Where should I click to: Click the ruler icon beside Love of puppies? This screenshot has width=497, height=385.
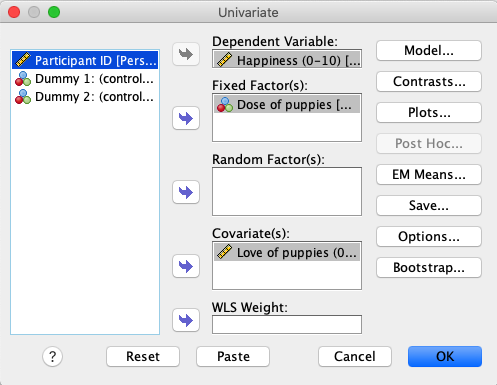pyautogui.click(x=225, y=252)
